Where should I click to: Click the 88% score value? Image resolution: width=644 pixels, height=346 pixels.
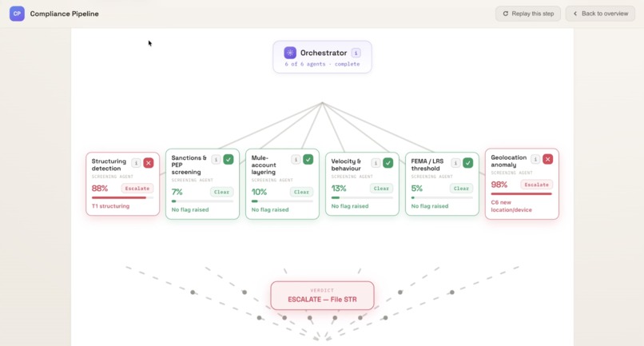click(100, 189)
